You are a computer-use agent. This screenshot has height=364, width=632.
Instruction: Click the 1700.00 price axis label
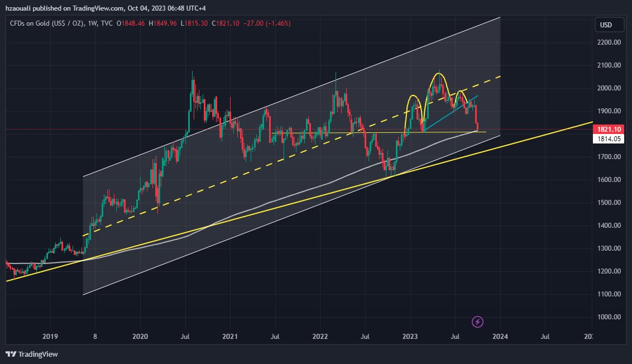coord(609,156)
